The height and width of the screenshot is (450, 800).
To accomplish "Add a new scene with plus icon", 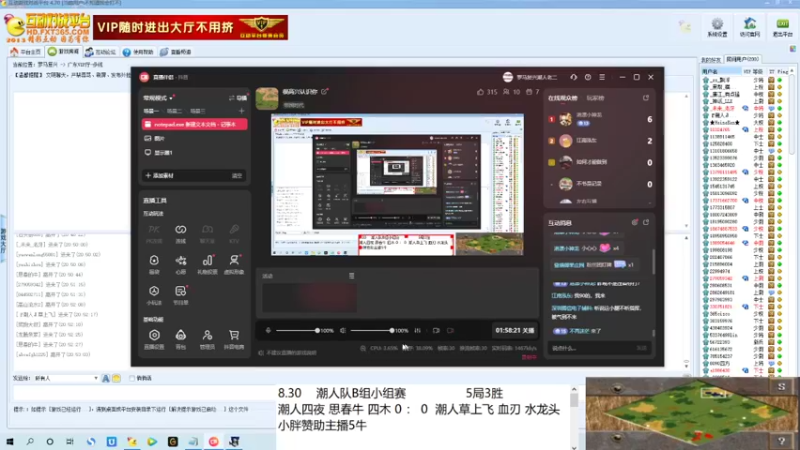I will (241, 111).
